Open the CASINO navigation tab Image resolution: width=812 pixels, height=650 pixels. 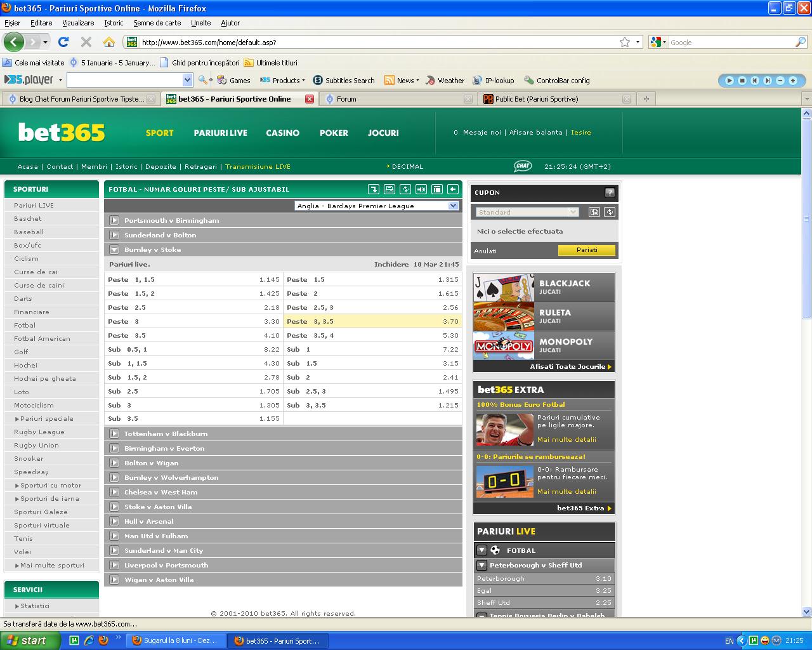[x=282, y=133]
